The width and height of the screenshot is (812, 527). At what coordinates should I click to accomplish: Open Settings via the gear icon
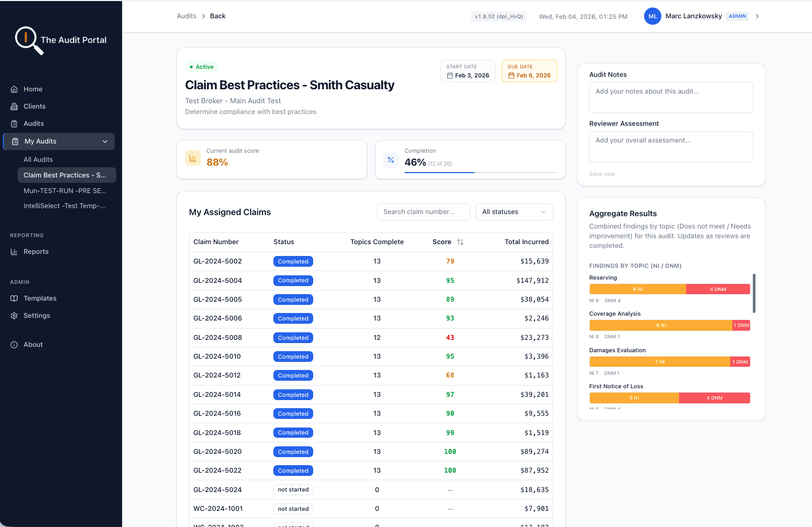(13, 315)
